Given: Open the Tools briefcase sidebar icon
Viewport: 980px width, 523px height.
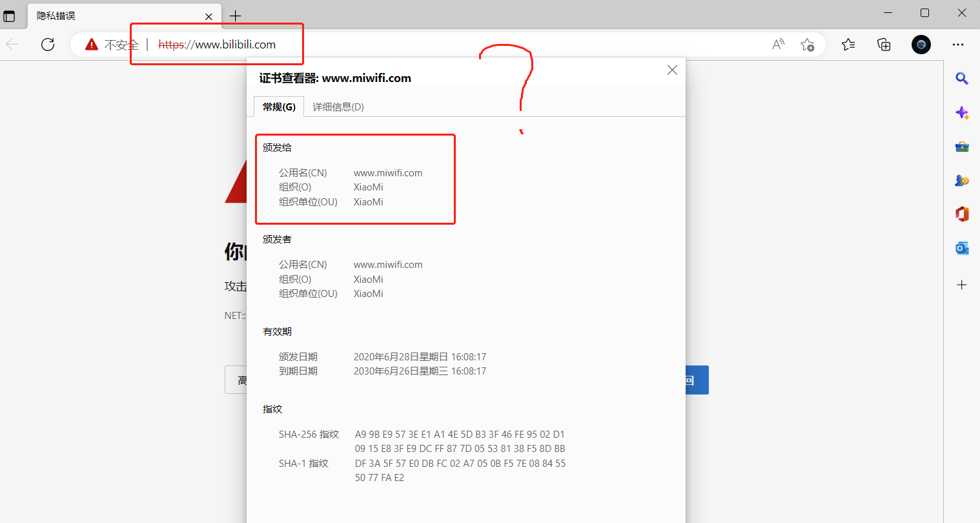Looking at the screenshot, I should pyautogui.click(x=962, y=147).
